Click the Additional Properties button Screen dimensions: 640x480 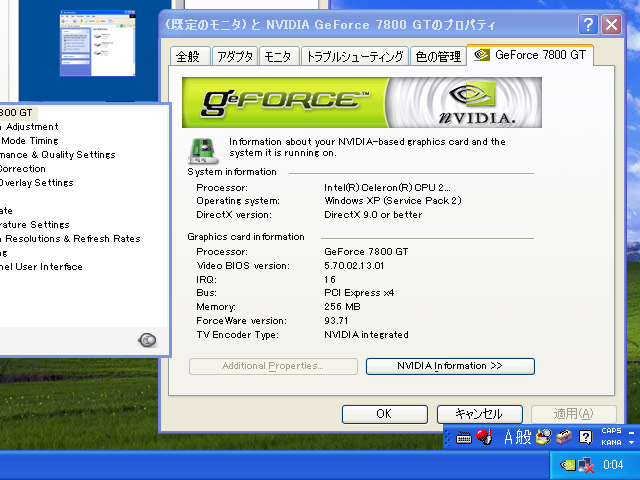click(273, 366)
